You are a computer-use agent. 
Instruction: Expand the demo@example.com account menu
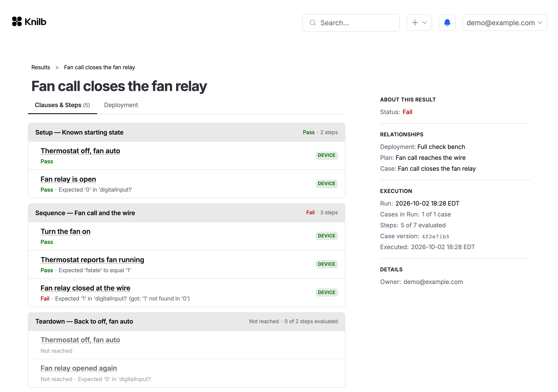coord(505,23)
